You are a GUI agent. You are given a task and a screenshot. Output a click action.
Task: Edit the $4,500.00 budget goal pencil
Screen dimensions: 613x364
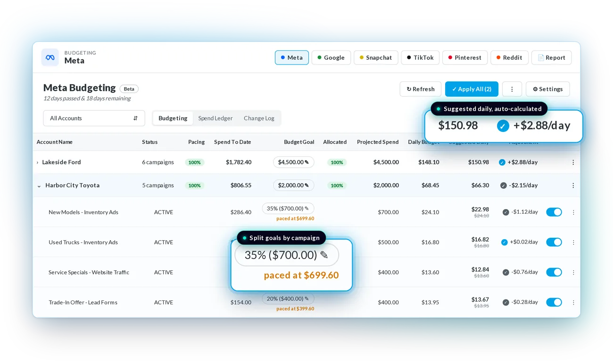[x=306, y=162]
